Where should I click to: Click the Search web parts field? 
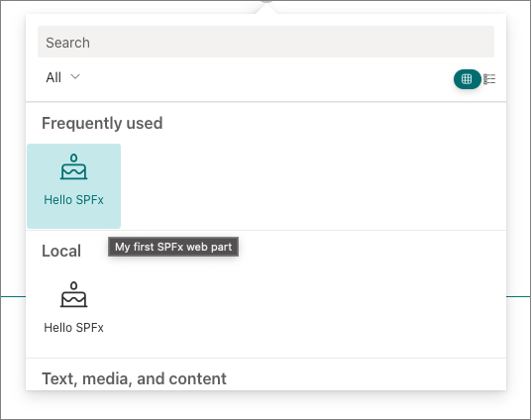pyautogui.click(x=265, y=42)
